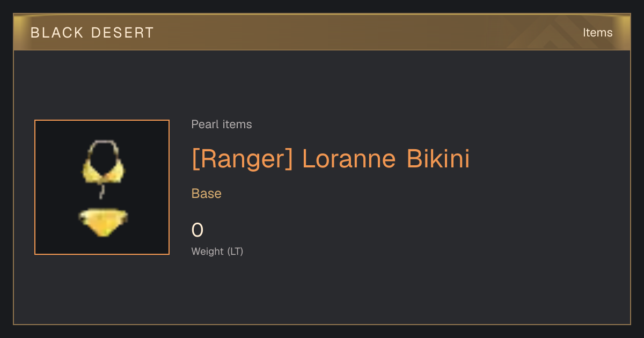Click the [Ranger] class tag in title
Image resolution: width=644 pixels, height=338 pixels.
click(x=242, y=159)
